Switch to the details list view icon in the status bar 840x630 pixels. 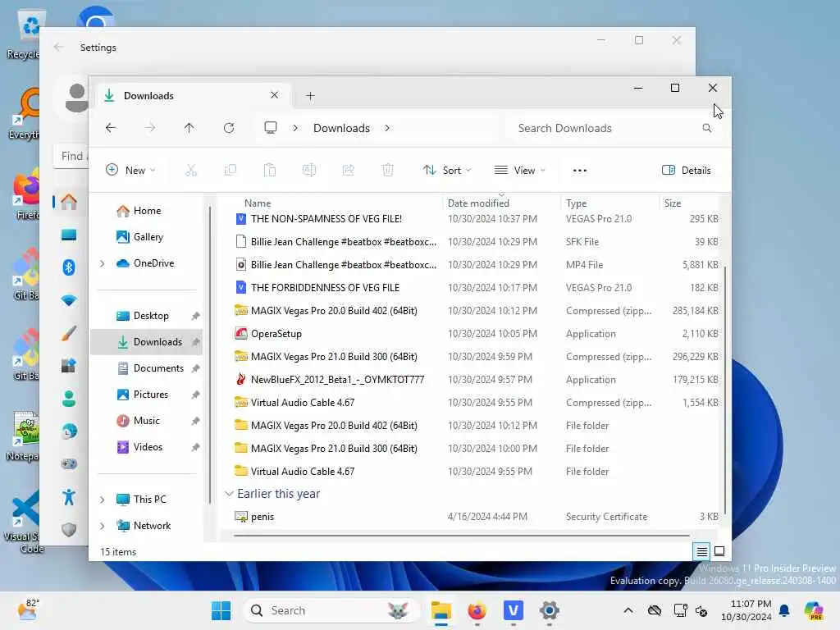point(702,551)
